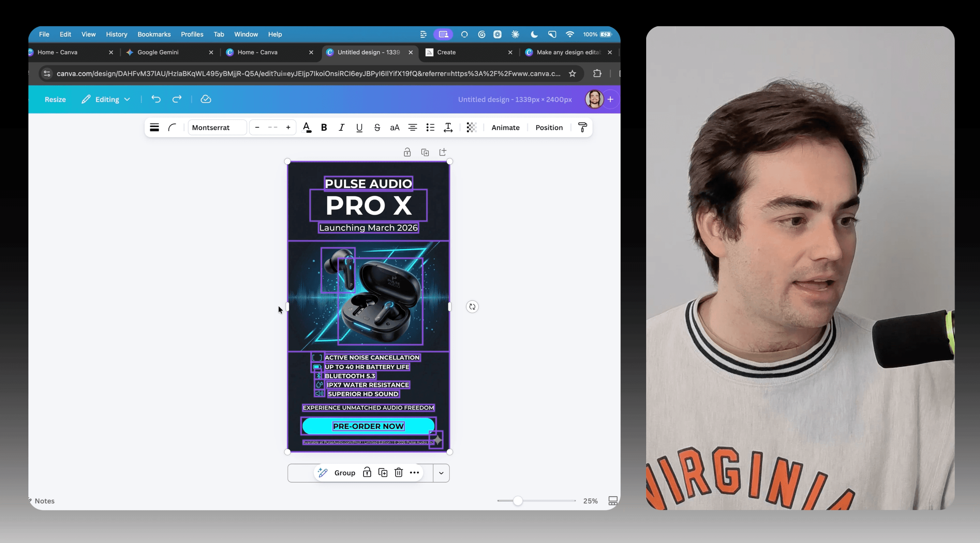Delete selection with the trash icon
Viewport: 980px width, 543px height.
(398, 473)
